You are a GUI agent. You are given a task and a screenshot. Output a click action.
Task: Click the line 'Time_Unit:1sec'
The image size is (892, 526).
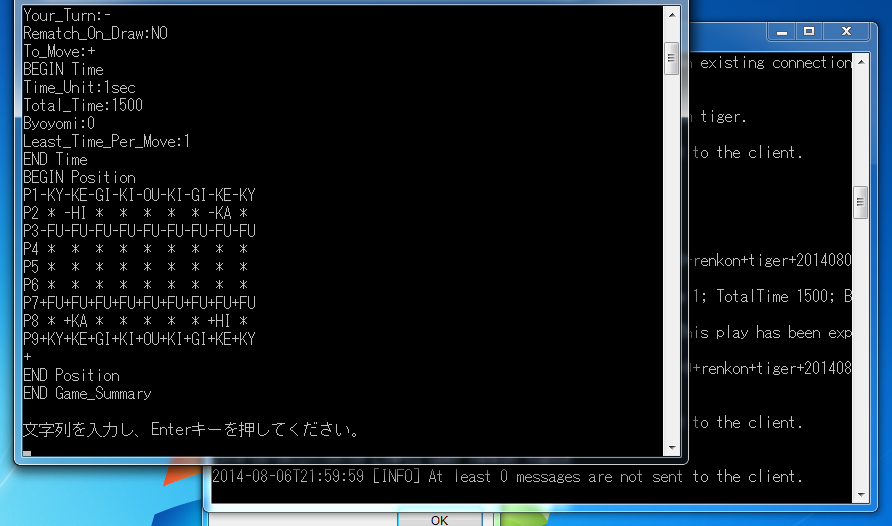point(80,88)
